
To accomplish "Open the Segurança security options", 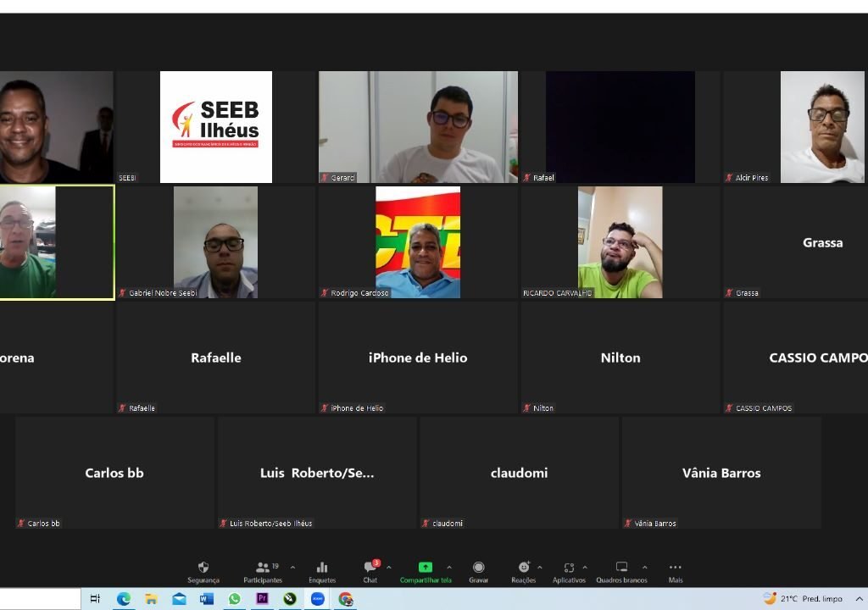I will pyautogui.click(x=203, y=572).
